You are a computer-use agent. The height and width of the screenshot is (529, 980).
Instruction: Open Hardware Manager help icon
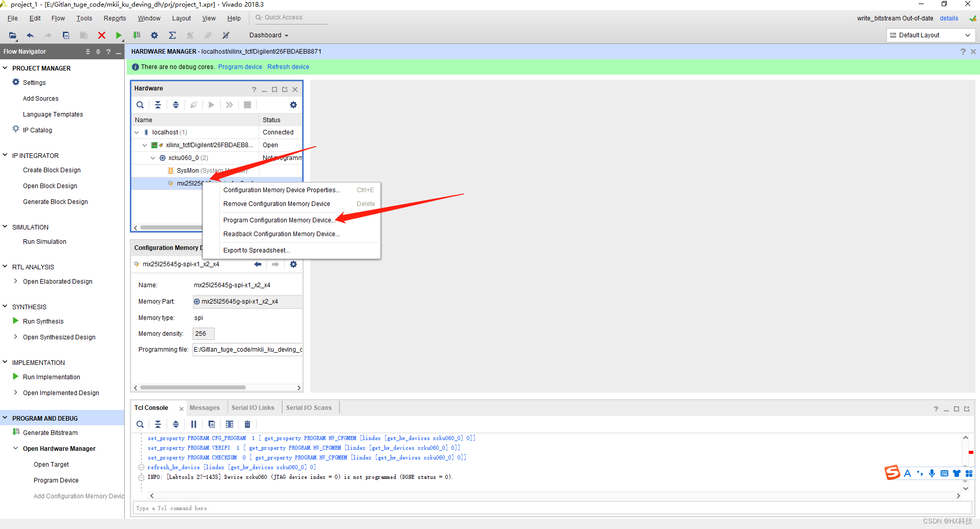click(963, 52)
